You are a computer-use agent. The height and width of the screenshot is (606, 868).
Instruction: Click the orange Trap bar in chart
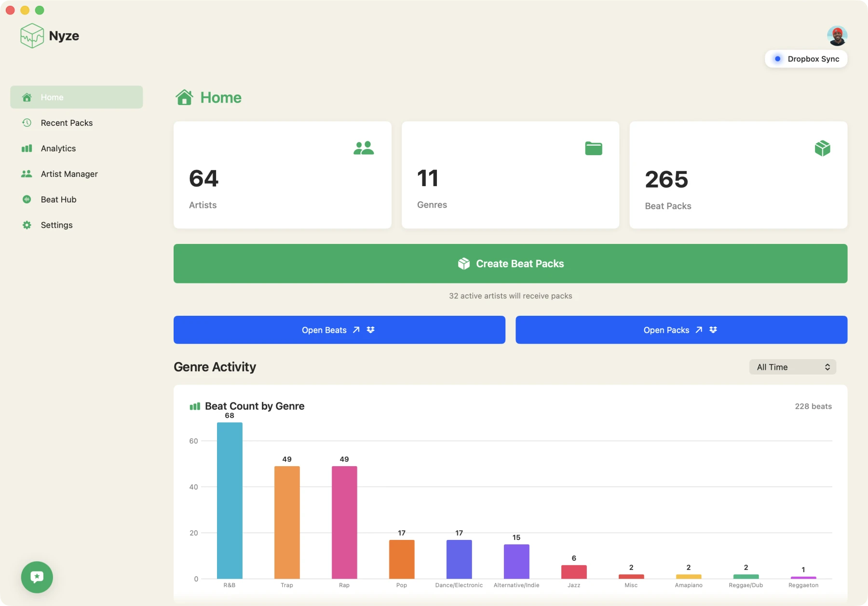click(x=287, y=522)
